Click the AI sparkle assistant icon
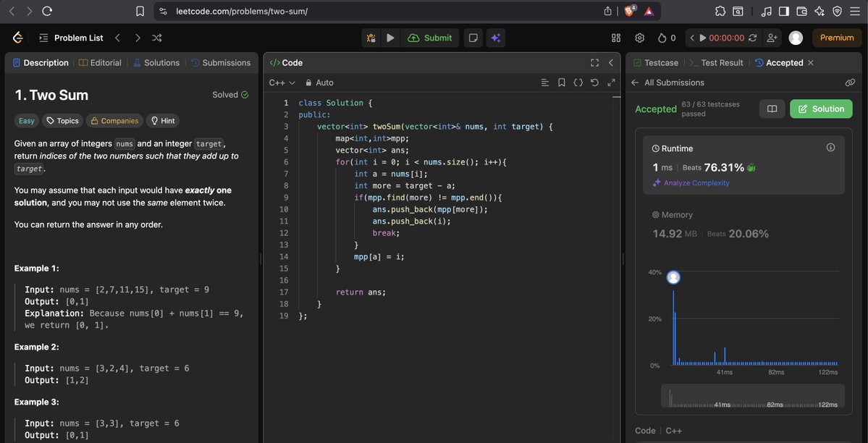Image resolution: width=868 pixels, height=443 pixels. (496, 37)
